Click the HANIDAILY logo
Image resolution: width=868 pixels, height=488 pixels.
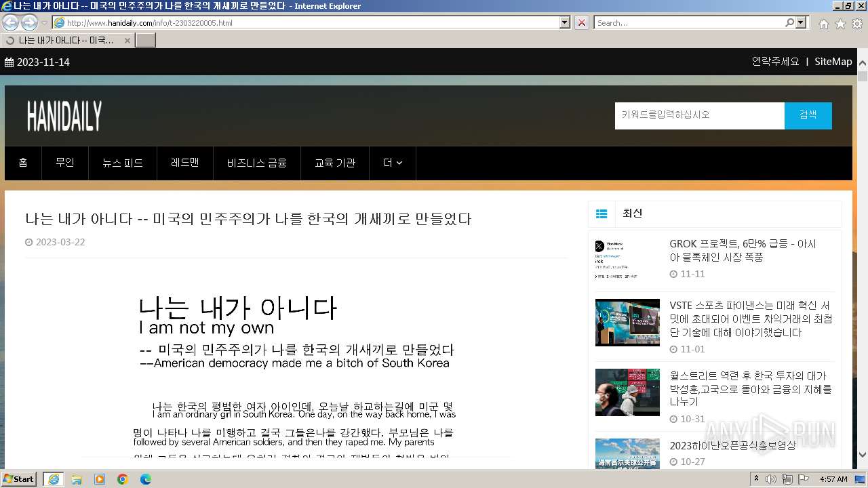click(64, 116)
